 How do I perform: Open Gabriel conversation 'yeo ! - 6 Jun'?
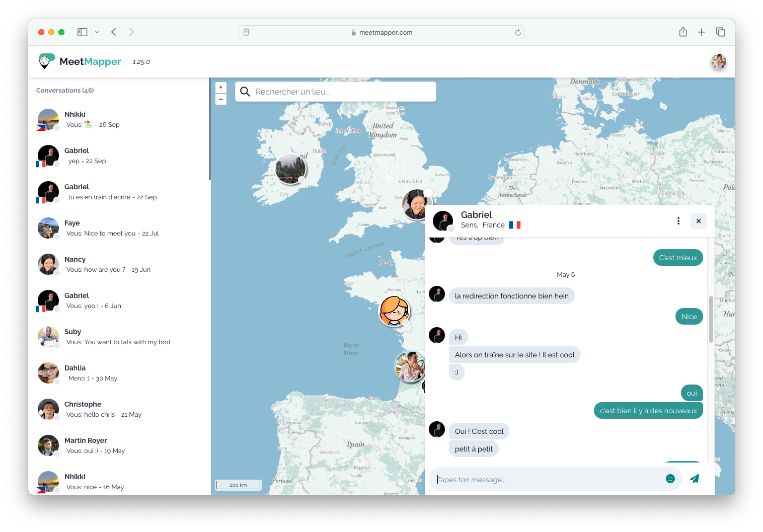pos(119,301)
